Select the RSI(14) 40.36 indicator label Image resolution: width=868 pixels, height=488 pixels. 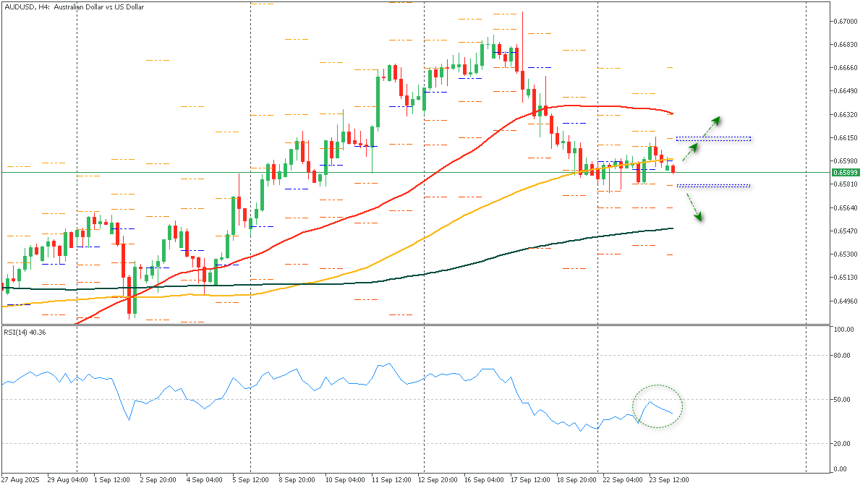(25, 332)
